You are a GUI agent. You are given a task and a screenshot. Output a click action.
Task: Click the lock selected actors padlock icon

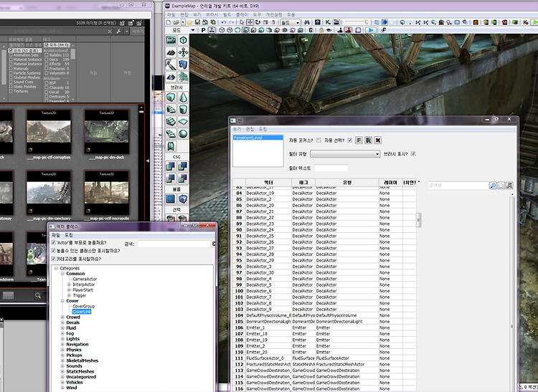pyautogui.click(x=321, y=30)
